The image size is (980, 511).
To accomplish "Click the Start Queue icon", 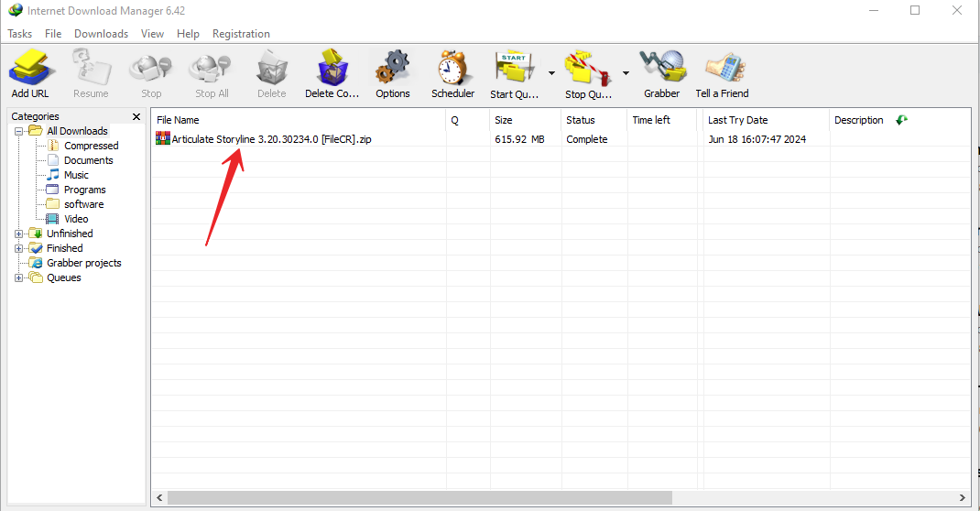I will 515,68.
